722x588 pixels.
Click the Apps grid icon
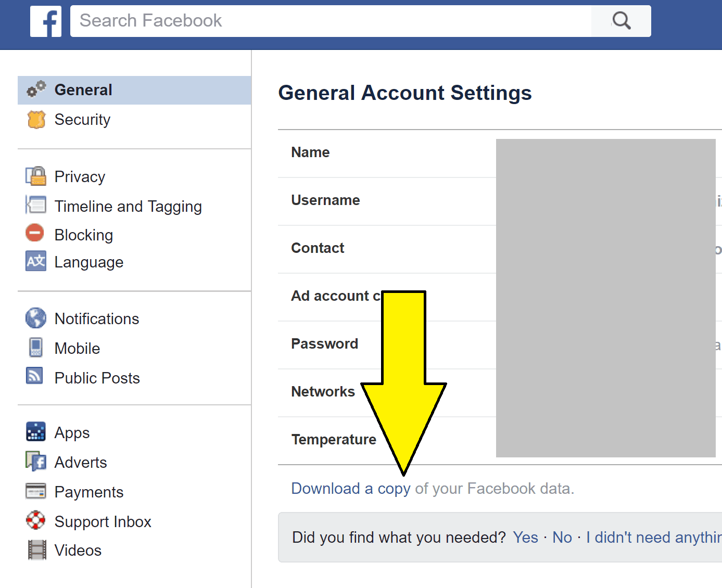click(x=36, y=431)
